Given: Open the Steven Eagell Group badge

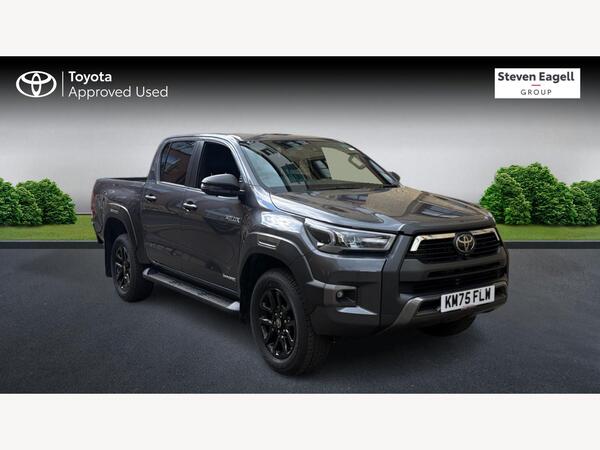Looking at the screenshot, I should pos(537,83).
